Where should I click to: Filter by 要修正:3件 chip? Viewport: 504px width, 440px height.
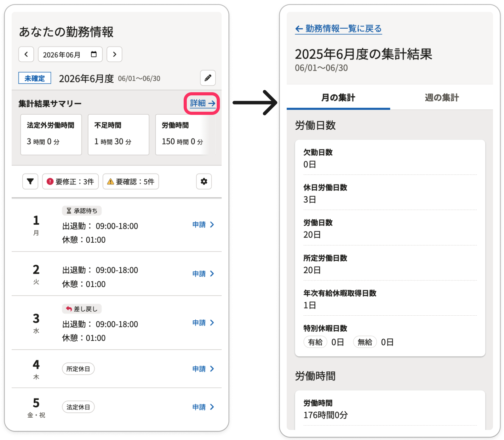(71, 181)
